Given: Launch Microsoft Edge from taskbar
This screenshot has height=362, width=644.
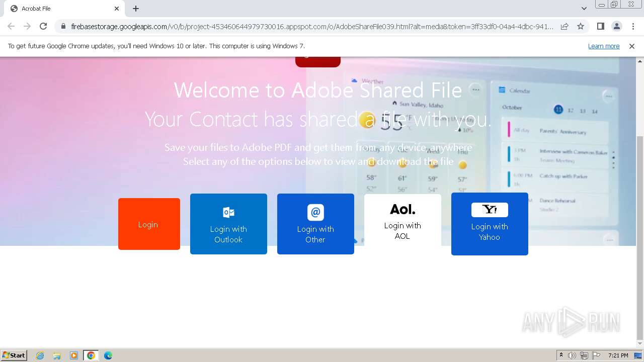Looking at the screenshot, I should tap(108, 355).
